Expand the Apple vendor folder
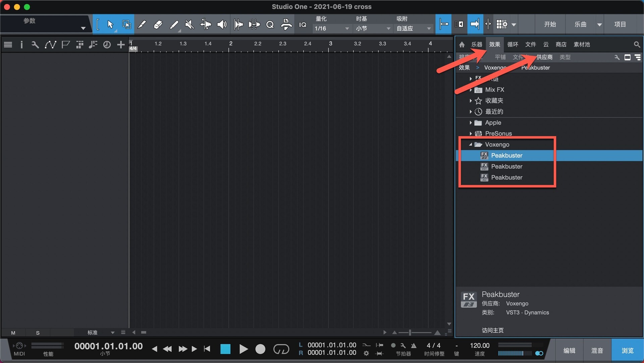Viewport: 644px width, 363px height. [471, 123]
